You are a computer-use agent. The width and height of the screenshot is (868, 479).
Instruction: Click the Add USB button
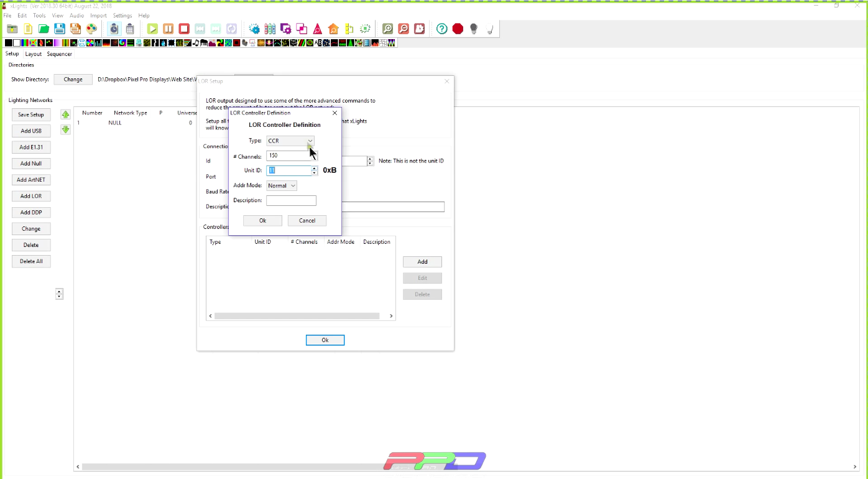[x=31, y=131]
